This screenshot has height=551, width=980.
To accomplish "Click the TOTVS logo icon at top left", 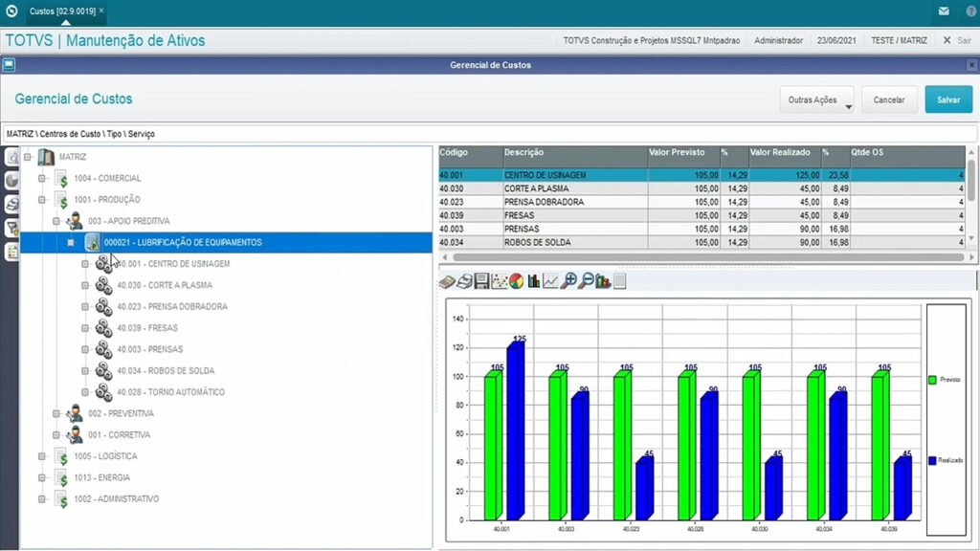I will [11, 11].
